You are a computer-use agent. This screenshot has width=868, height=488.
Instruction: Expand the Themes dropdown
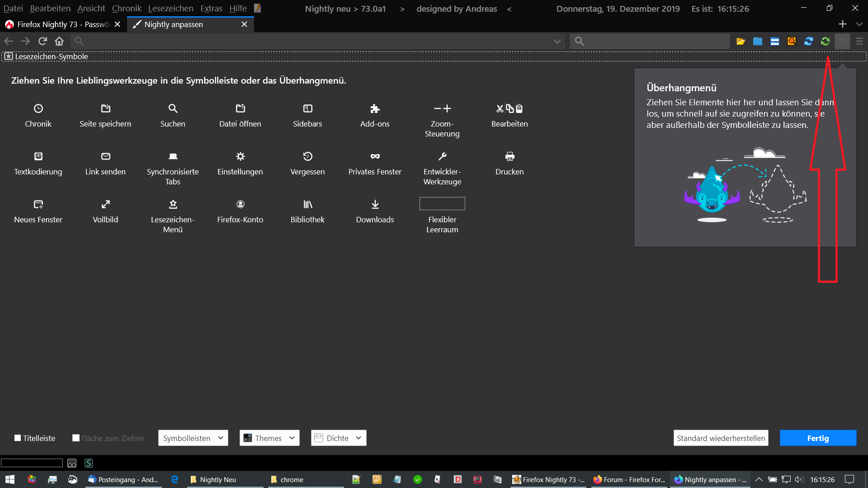(269, 438)
